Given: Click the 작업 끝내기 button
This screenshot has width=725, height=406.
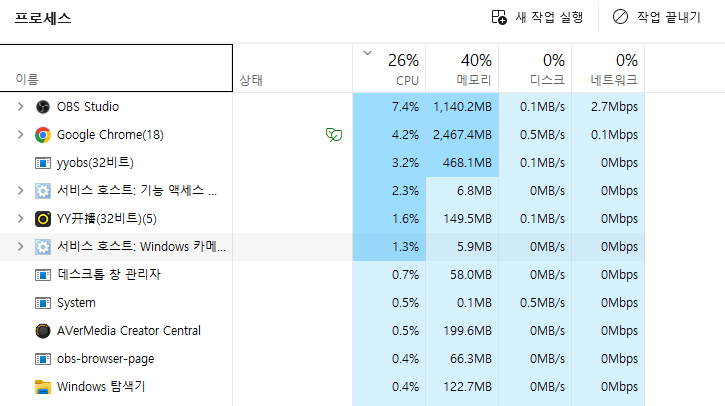Looking at the screenshot, I should 657,18.
